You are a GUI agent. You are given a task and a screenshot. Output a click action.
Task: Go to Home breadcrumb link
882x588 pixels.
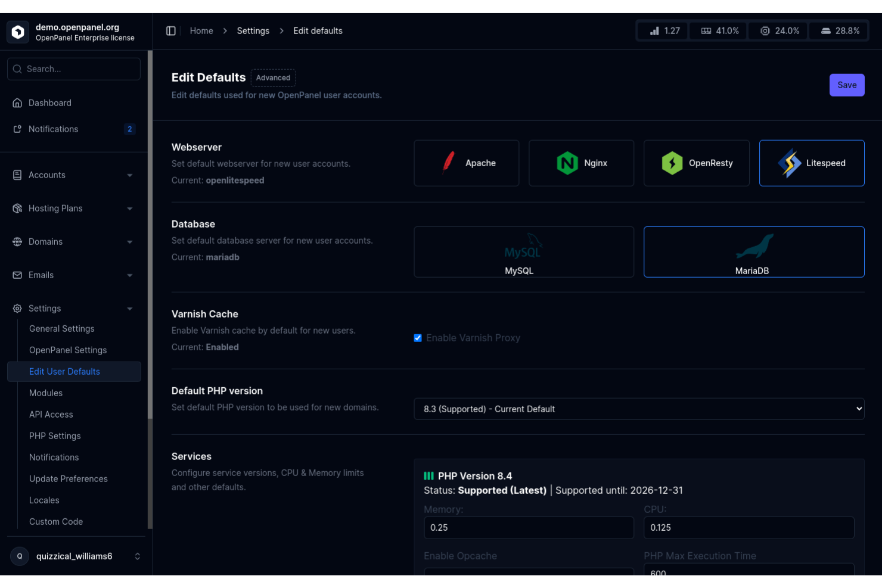(201, 31)
